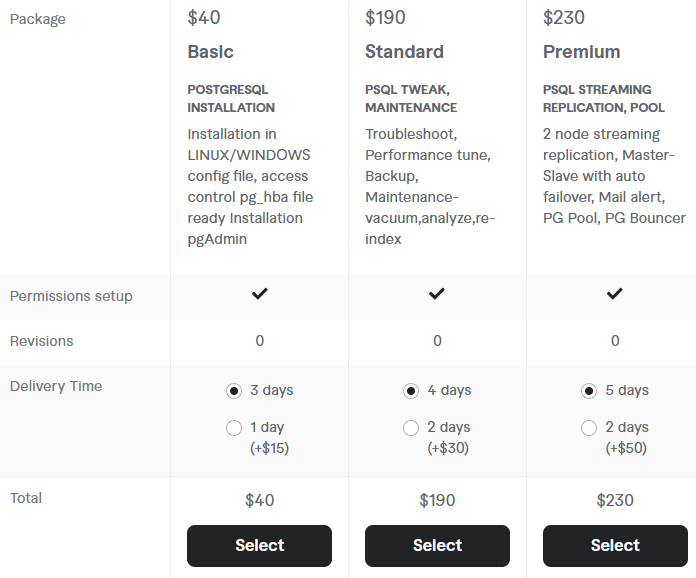Choose 2 days delivery for +$50
The height and width of the screenshot is (578, 696).
[x=589, y=428]
